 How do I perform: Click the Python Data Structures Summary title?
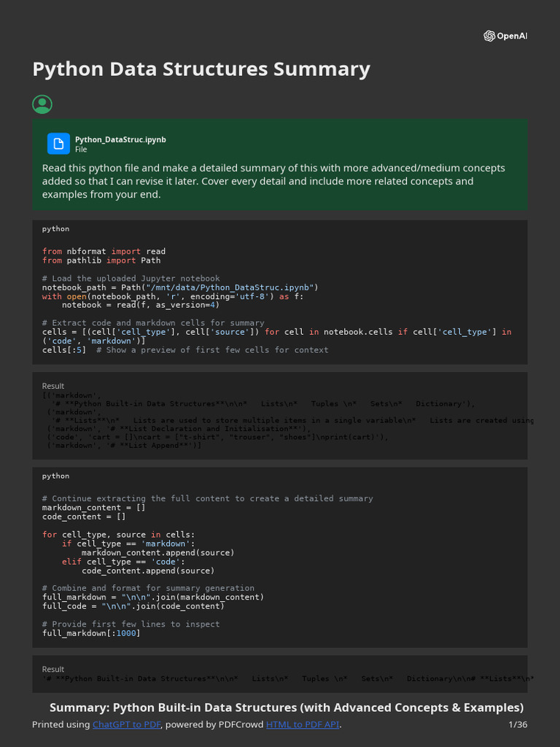point(201,69)
